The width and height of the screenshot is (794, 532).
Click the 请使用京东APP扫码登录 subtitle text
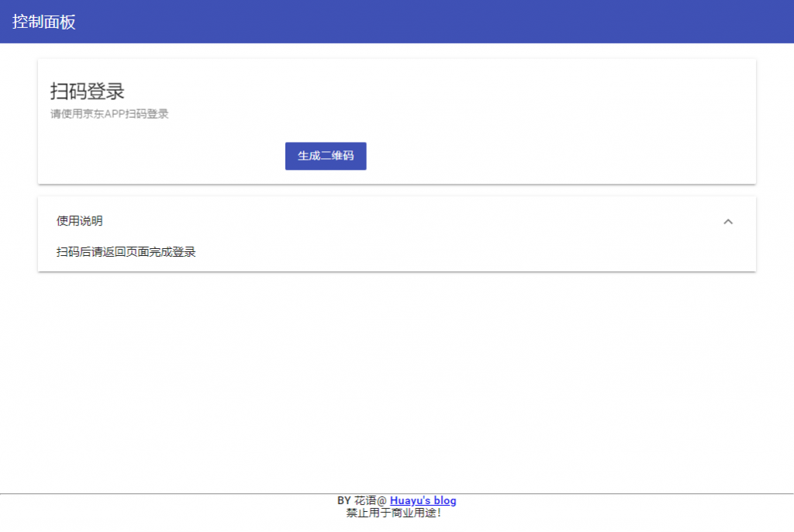(x=109, y=114)
